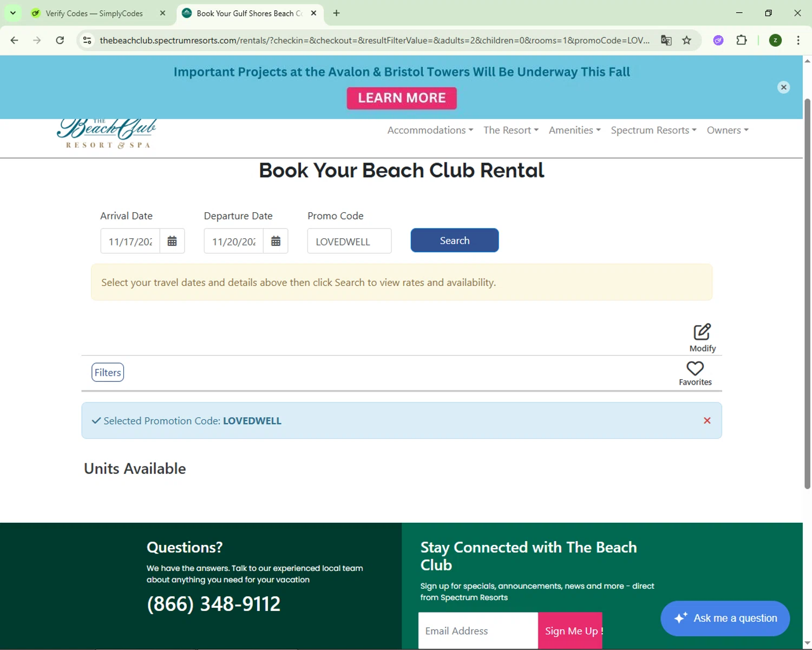The image size is (812, 650).
Task: Expand the Accommodations menu
Action: 430,130
